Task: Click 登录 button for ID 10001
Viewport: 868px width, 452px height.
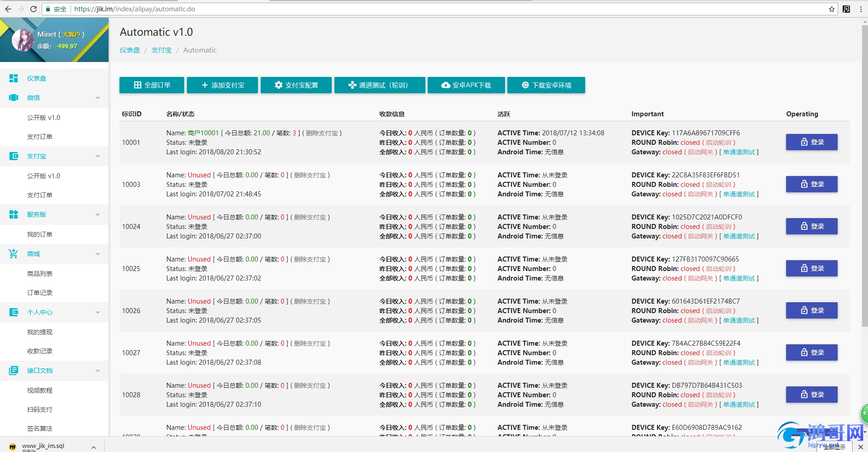Action: tap(811, 142)
